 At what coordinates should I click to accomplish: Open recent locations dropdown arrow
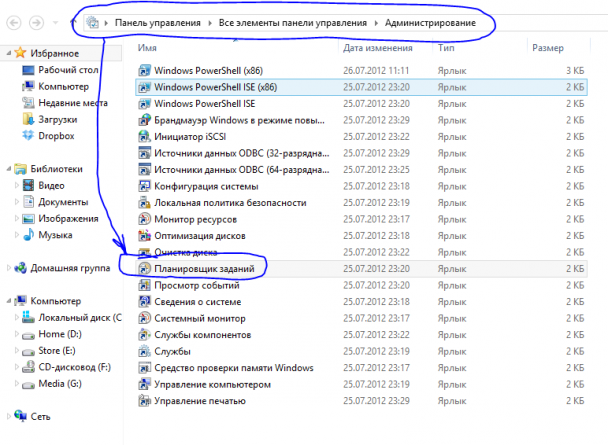coord(55,23)
